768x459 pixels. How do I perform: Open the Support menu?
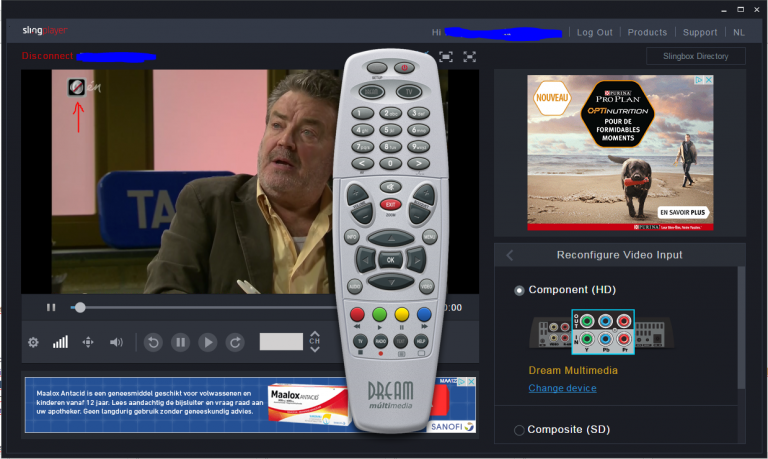(x=700, y=32)
